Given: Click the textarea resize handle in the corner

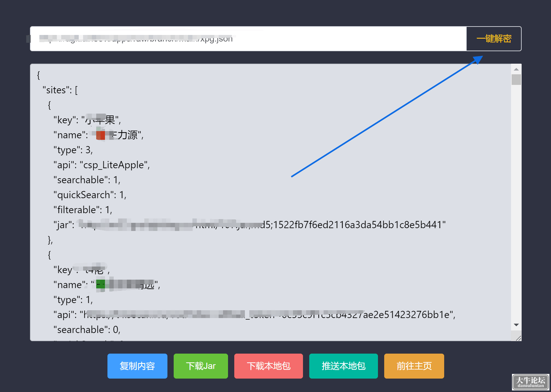Looking at the screenshot, I should pyautogui.click(x=518, y=338).
